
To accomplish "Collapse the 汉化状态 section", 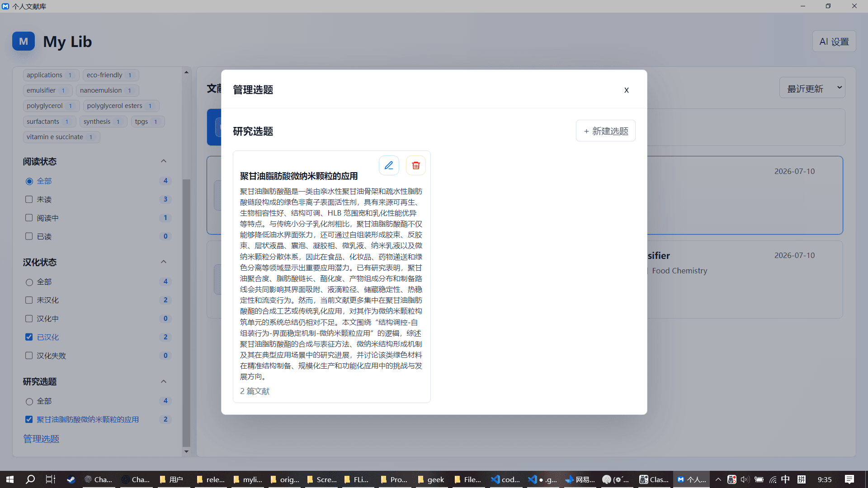I will tap(164, 262).
